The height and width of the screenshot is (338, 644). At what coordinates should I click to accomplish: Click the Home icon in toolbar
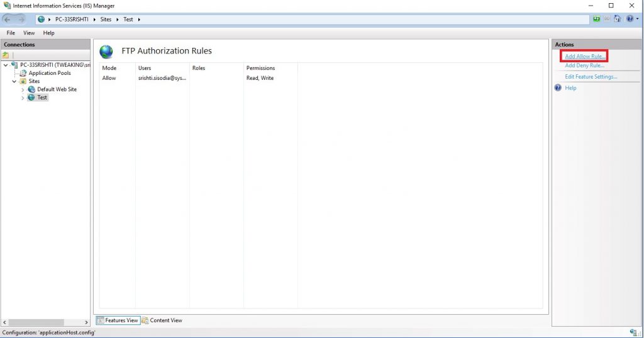tap(618, 19)
